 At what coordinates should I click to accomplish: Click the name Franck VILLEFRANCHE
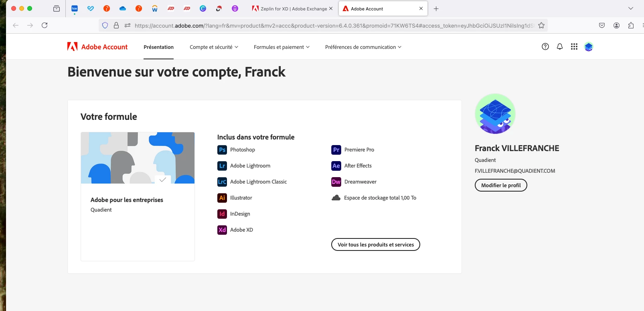(517, 148)
